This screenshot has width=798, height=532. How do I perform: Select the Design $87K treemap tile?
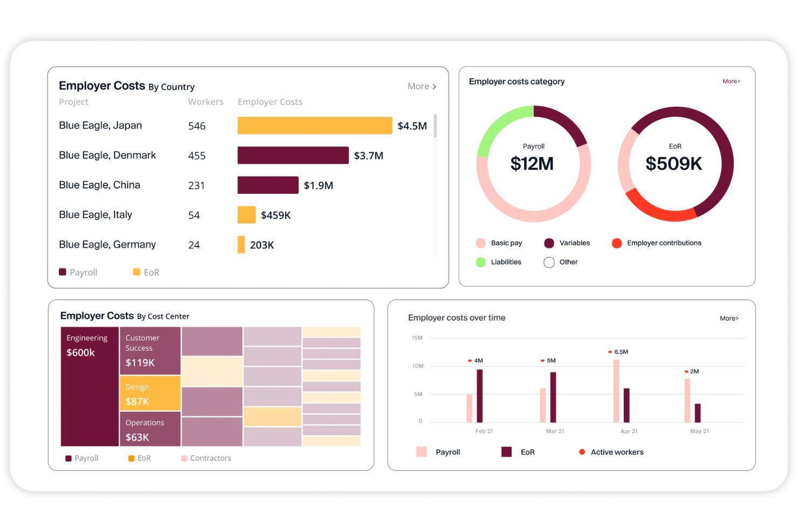click(150, 393)
